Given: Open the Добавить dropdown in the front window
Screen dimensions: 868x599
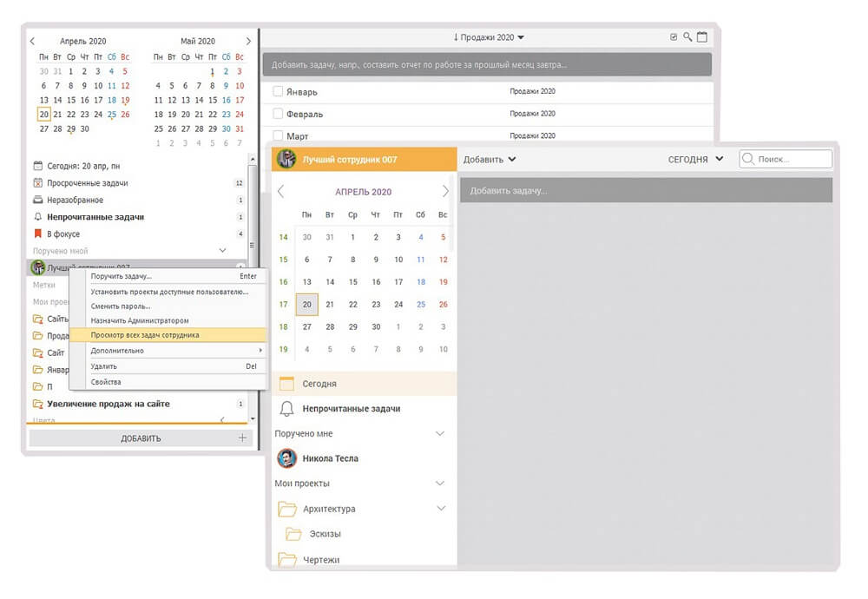Looking at the screenshot, I should 490,160.
